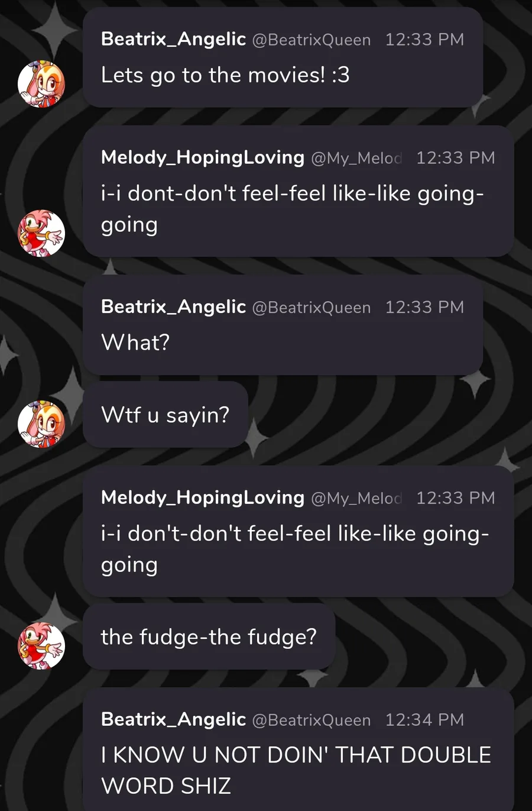
Task: Click the avatar next to "Wtf u sayin?"
Action: tap(41, 424)
